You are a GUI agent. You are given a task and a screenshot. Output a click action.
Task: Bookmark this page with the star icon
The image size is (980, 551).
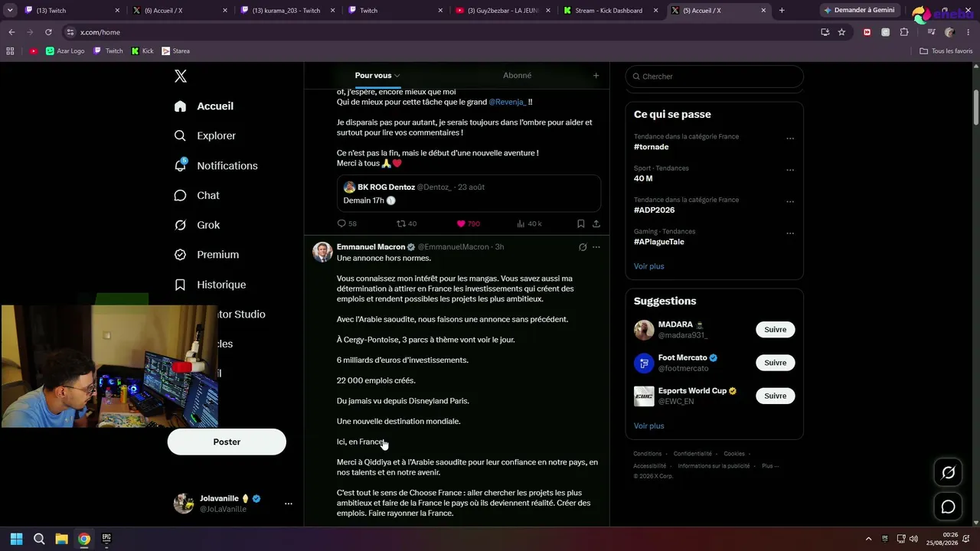click(841, 32)
